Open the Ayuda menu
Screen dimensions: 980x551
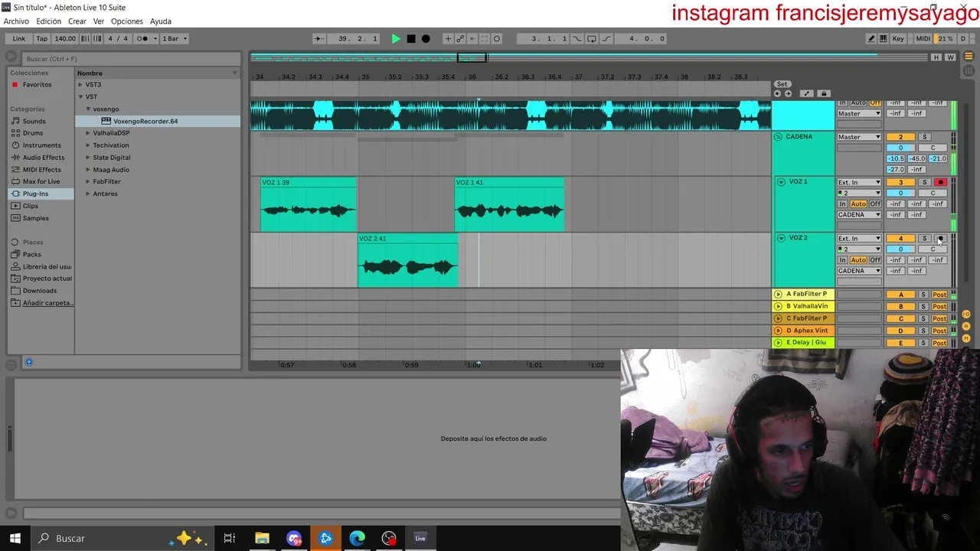(x=161, y=21)
